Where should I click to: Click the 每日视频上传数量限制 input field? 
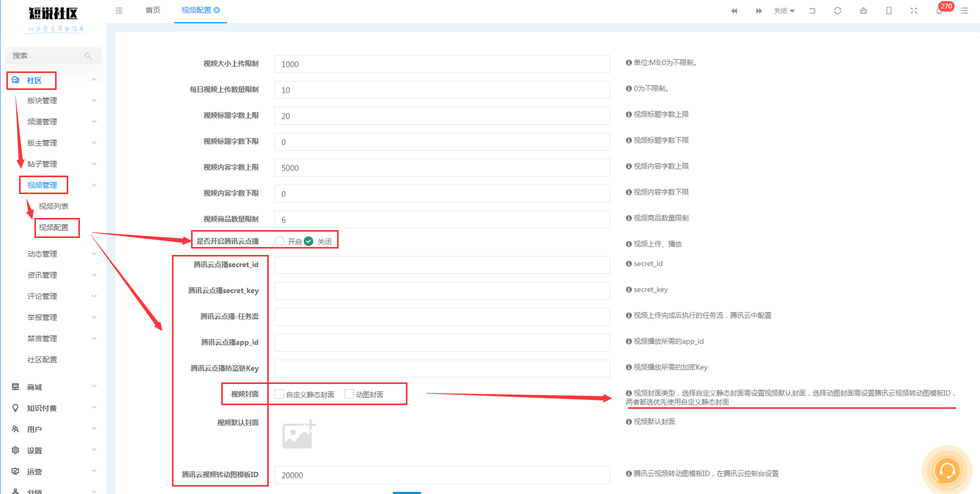pyautogui.click(x=442, y=90)
